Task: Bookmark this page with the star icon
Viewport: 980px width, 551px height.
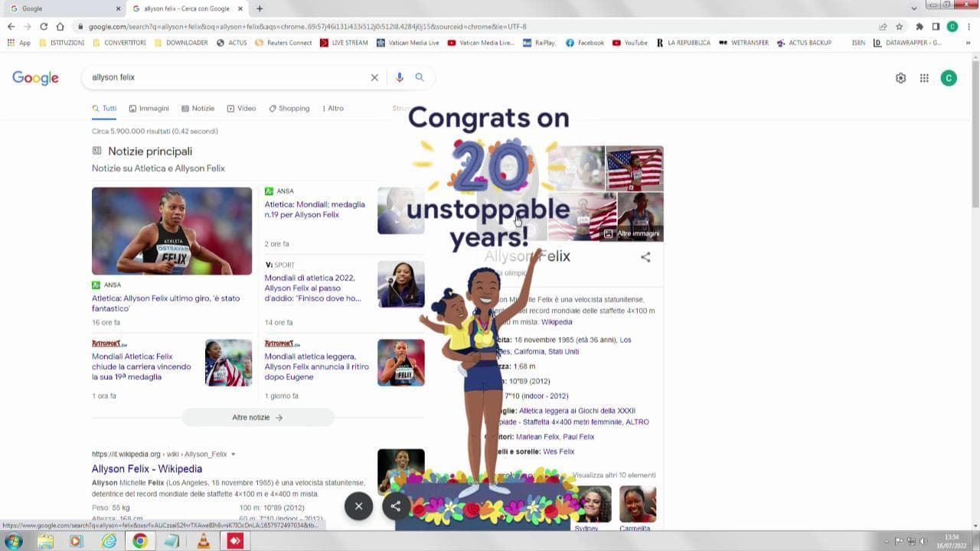Action: pyautogui.click(x=900, y=26)
